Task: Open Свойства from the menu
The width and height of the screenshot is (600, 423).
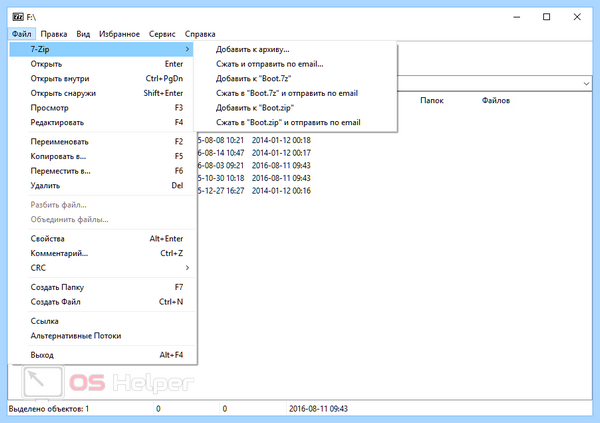Action: [101, 238]
